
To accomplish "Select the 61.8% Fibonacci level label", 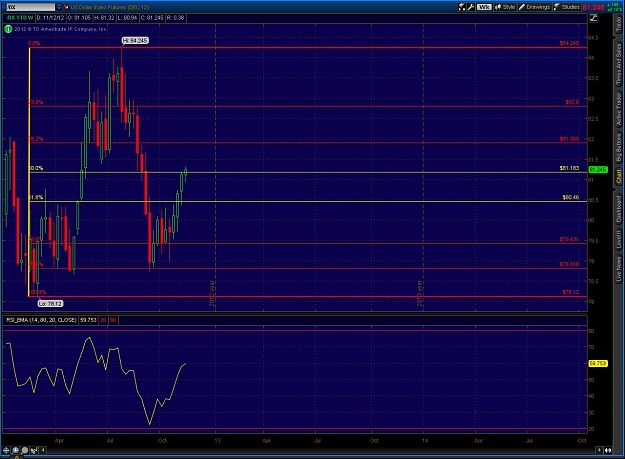I will click(x=36, y=197).
